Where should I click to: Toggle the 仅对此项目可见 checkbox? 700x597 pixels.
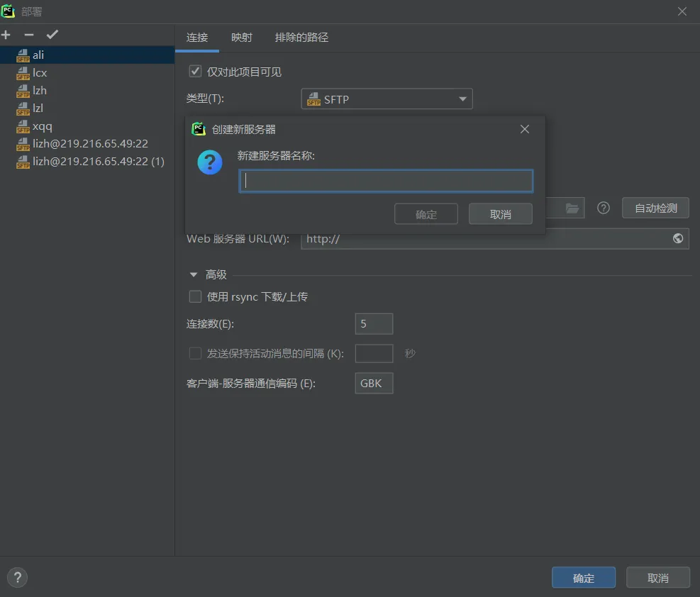tap(195, 72)
